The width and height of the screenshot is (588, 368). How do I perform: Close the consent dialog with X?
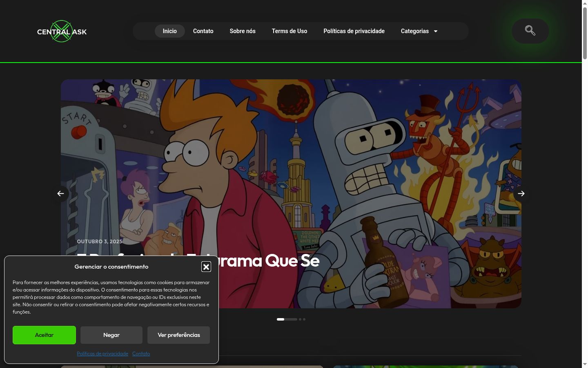[x=206, y=267]
